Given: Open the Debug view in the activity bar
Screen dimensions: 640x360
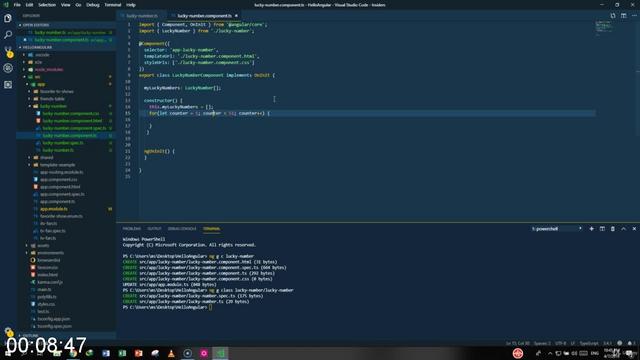Looking at the screenshot, I should click(x=8, y=68).
